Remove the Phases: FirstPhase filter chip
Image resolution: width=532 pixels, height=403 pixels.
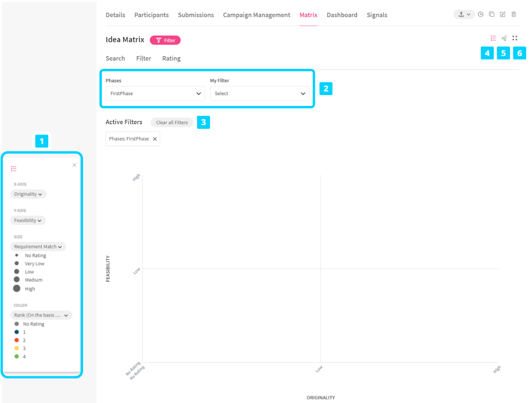(155, 139)
